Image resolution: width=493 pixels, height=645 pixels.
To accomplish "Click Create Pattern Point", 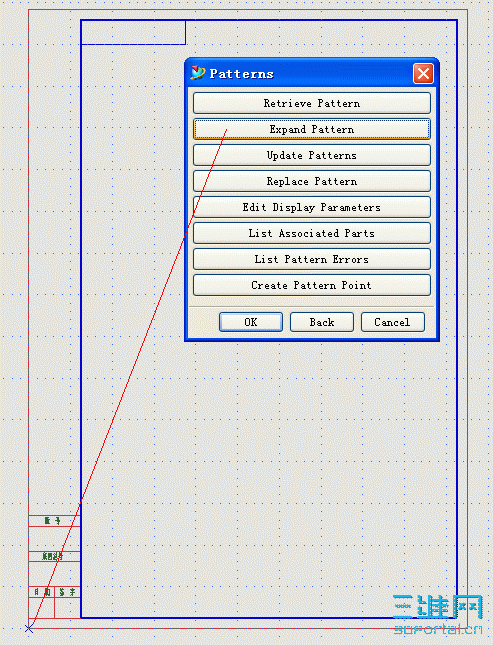I will (x=312, y=285).
